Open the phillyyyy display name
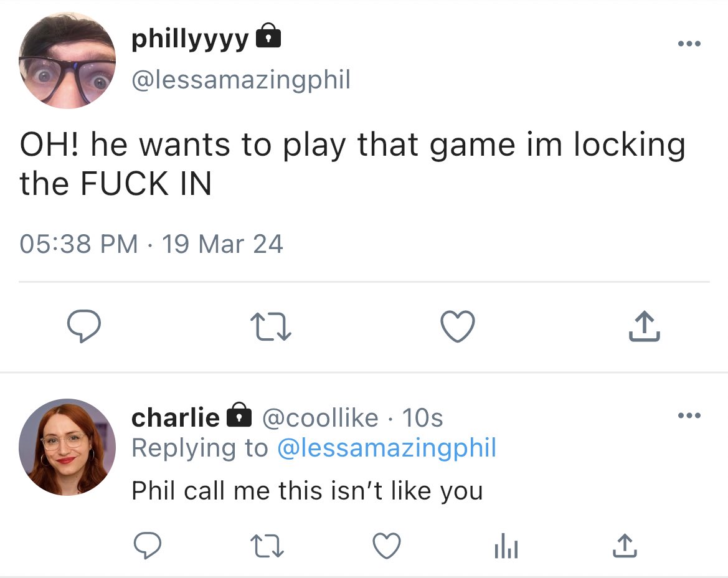This screenshot has height=578, width=728. click(x=191, y=40)
